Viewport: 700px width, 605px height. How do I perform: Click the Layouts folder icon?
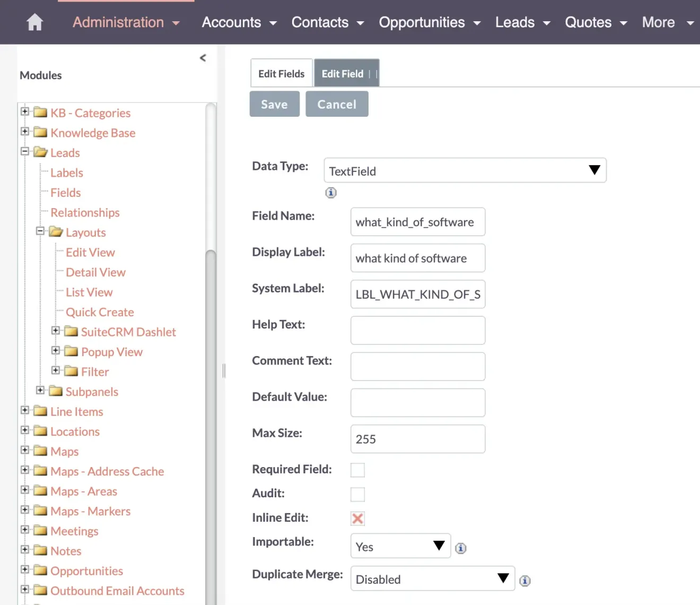57,232
